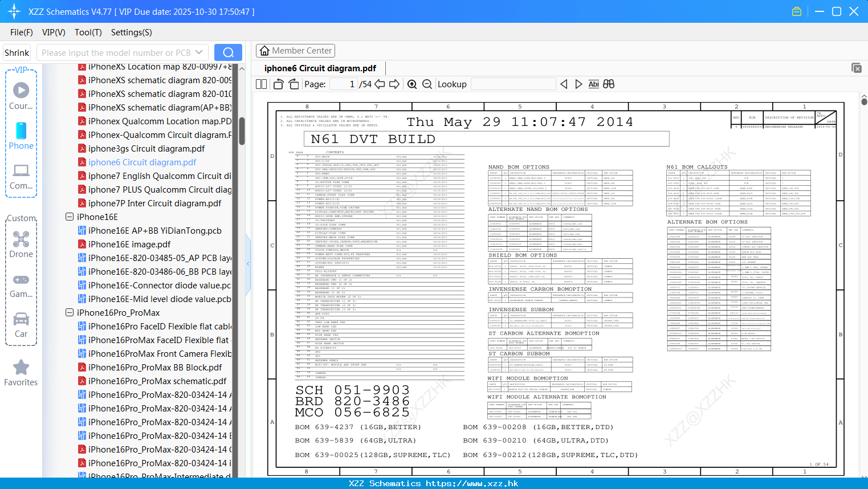Open iphone7P Inter Circuit diagram.pdf
The height and width of the screenshot is (489, 868).
pyautogui.click(x=154, y=203)
